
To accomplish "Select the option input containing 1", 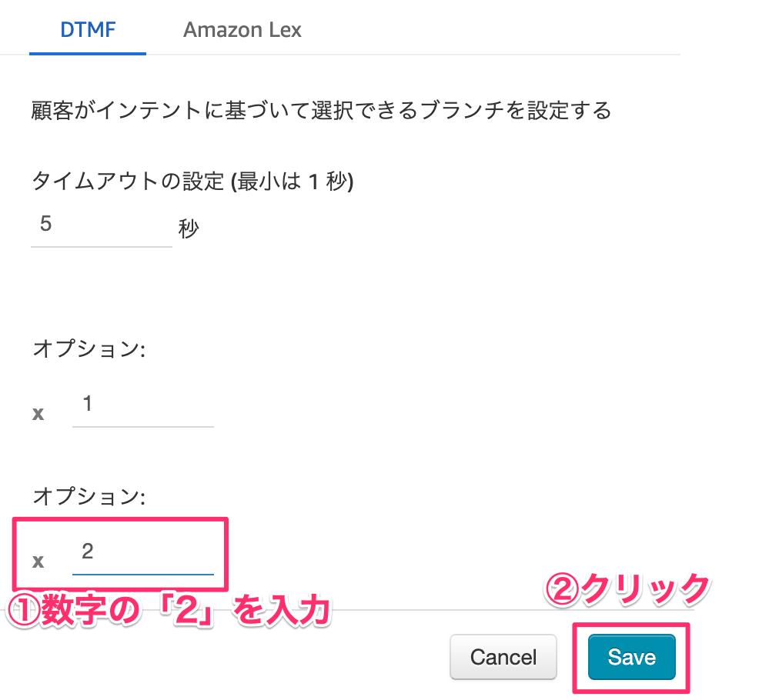I will point(143,408).
